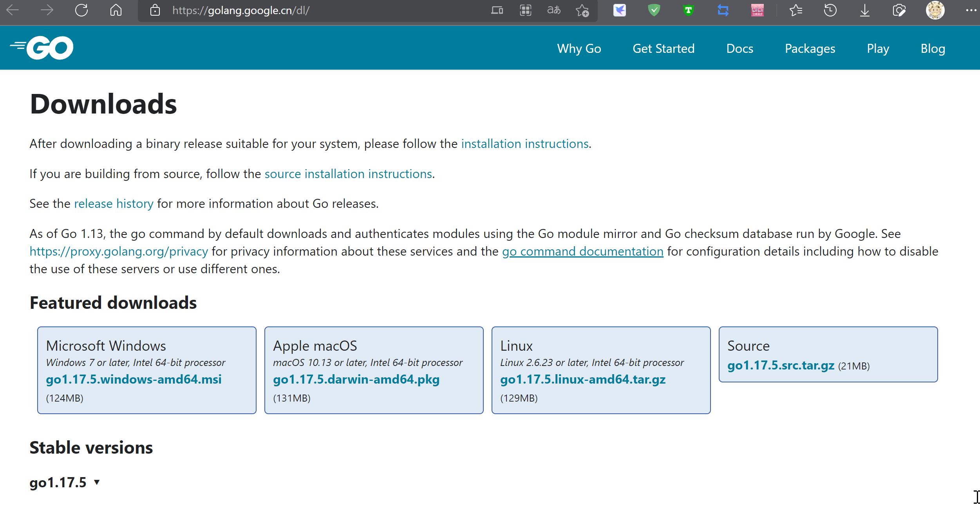Open the favorites list icon

(x=796, y=11)
